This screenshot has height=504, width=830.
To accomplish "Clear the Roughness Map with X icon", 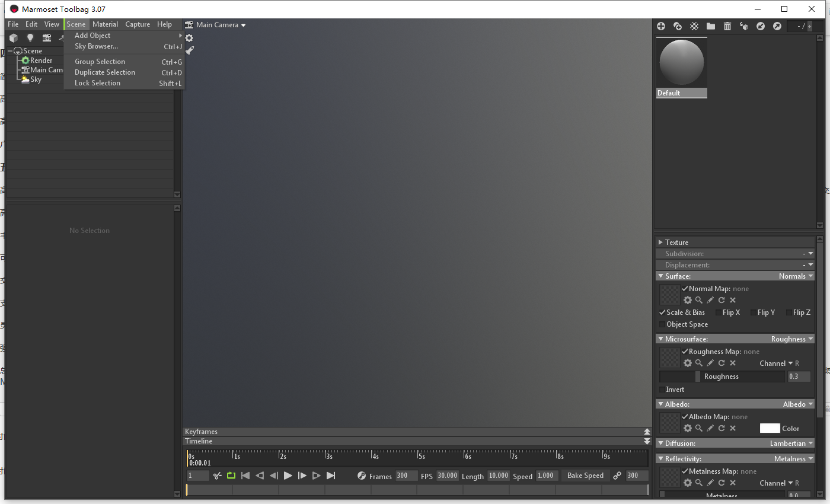I will point(733,363).
